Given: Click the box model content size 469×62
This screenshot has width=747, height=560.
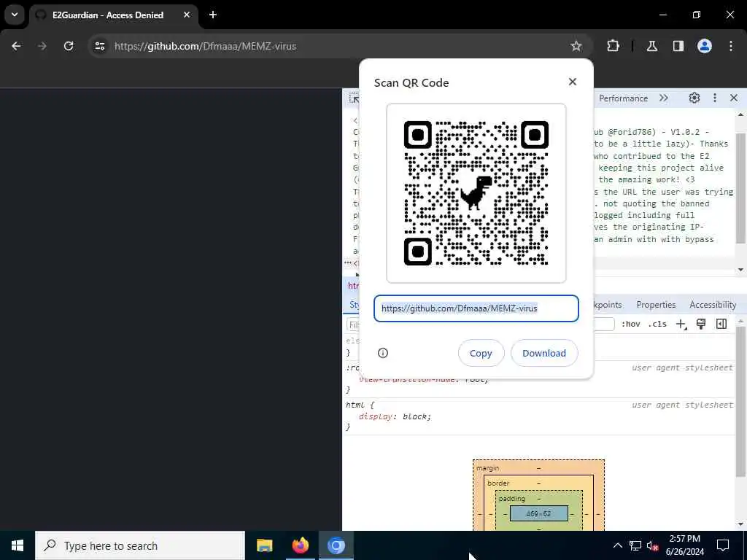Looking at the screenshot, I should [538, 513].
